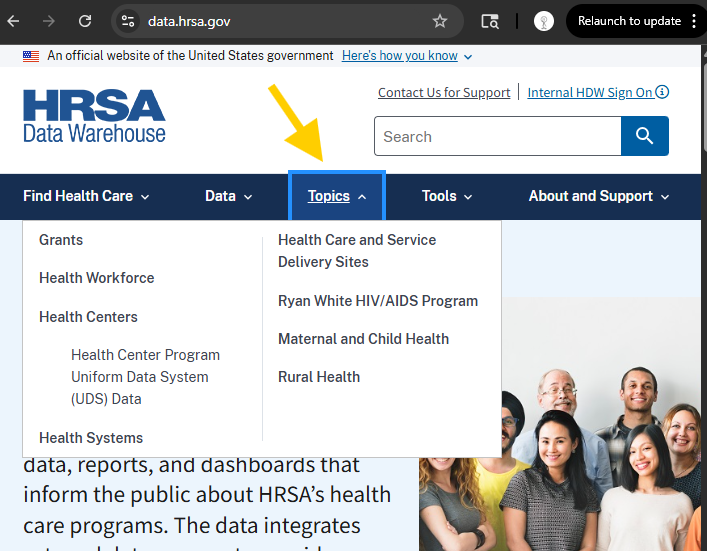
Task: Choose Ryan White HIV/AIDS Program
Action: [x=378, y=301]
